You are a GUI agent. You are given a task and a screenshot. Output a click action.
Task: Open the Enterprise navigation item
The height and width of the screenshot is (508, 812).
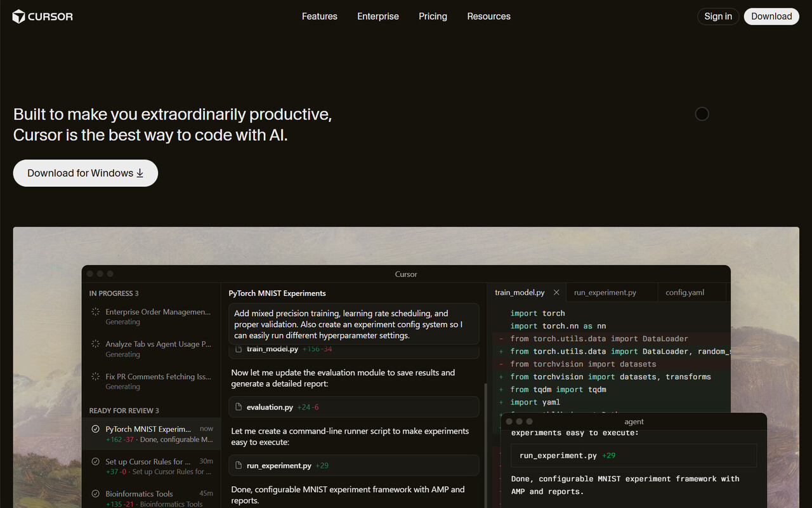point(378,17)
